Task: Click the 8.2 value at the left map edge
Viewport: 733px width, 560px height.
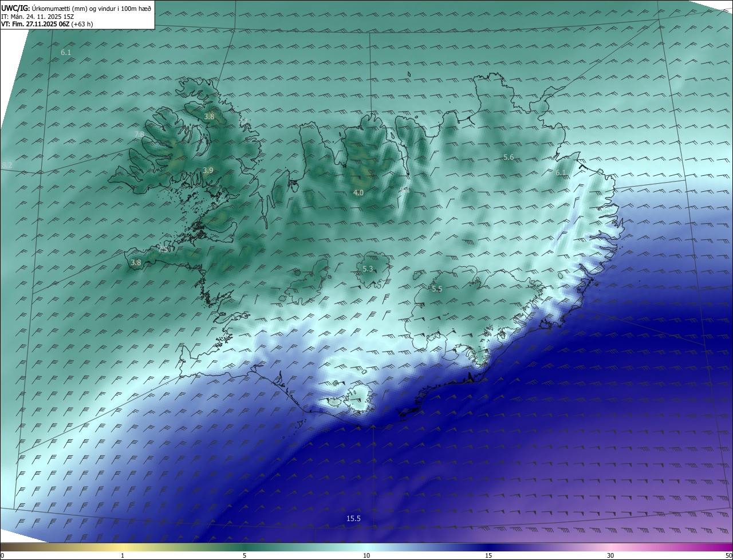Action: [7, 165]
